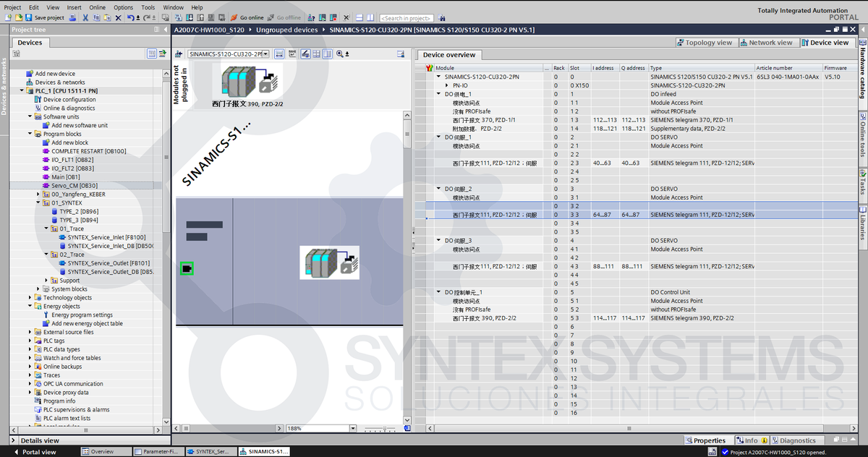The height and width of the screenshot is (457, 868).
Task: Click the Copy toolbar icon
Action: click(x=96, y=17)
